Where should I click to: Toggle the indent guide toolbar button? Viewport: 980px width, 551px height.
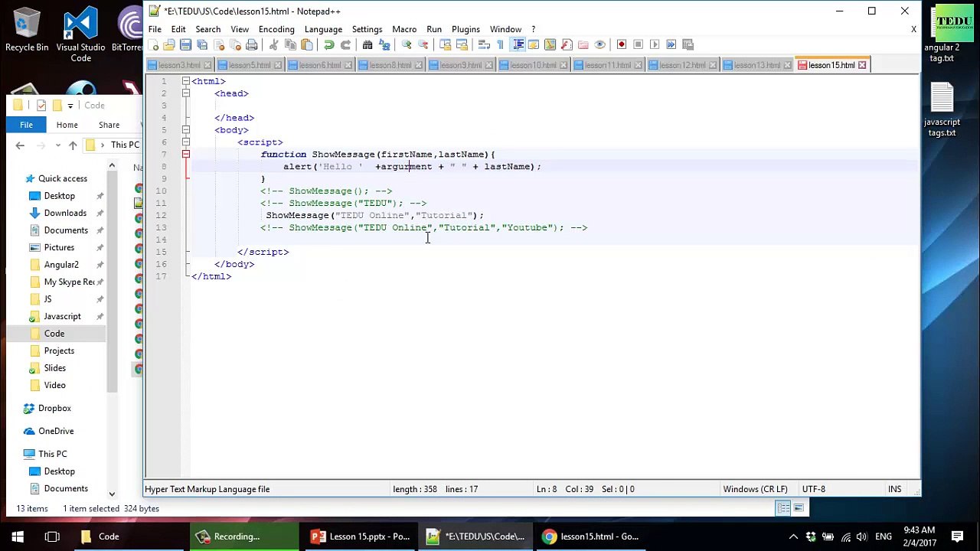(x=518, y=45)
